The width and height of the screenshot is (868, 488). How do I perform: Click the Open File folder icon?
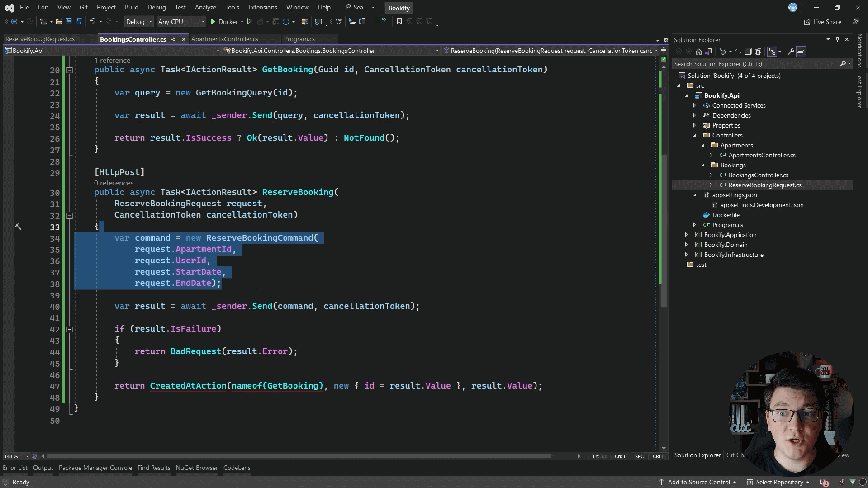click(x=59, y=22)
